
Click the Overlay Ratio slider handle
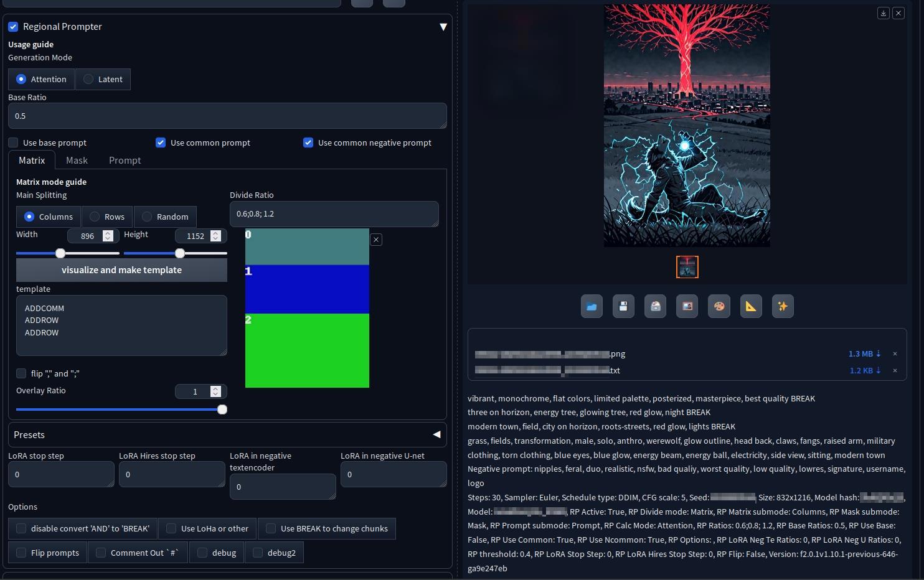coord(222,409)
